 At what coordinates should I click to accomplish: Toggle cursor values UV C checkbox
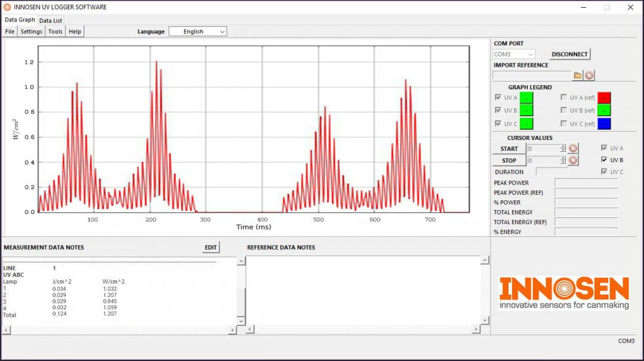tap(603, 172)
